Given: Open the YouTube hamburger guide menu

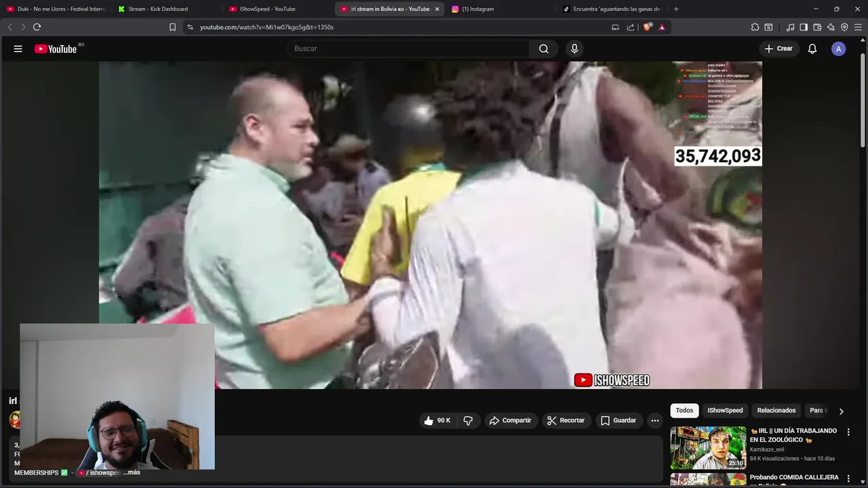Looking at the screenshot, I should click(18, 49).
